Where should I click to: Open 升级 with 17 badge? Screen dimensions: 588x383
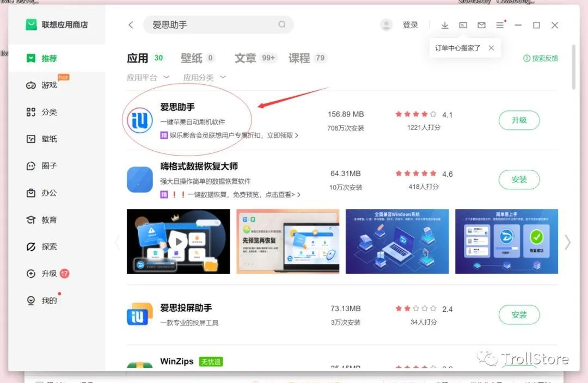[57, 274]
